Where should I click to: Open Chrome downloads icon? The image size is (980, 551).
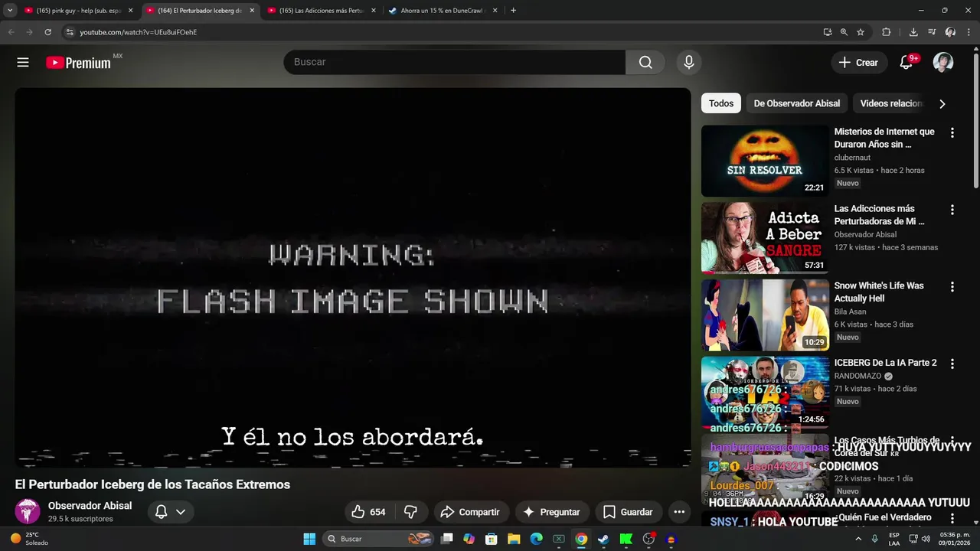(913, 32)
